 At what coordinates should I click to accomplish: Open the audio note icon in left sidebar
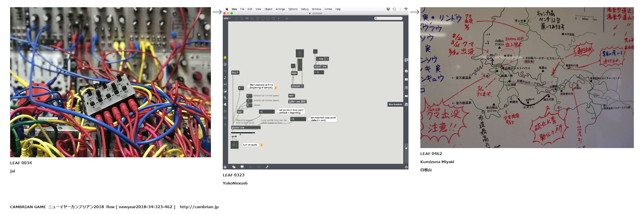tap(225, 78)
